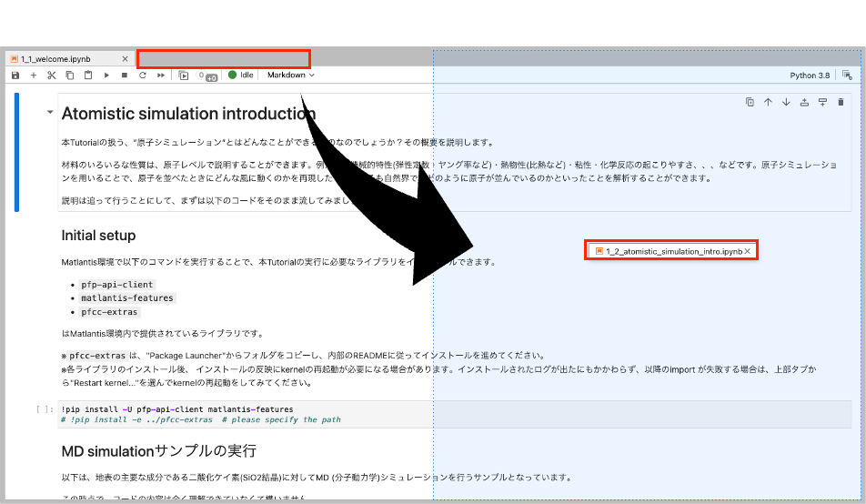Viewport: 866px width, 504px height.
Task: Insert a new cell with the plus icon
Action: 34,76
